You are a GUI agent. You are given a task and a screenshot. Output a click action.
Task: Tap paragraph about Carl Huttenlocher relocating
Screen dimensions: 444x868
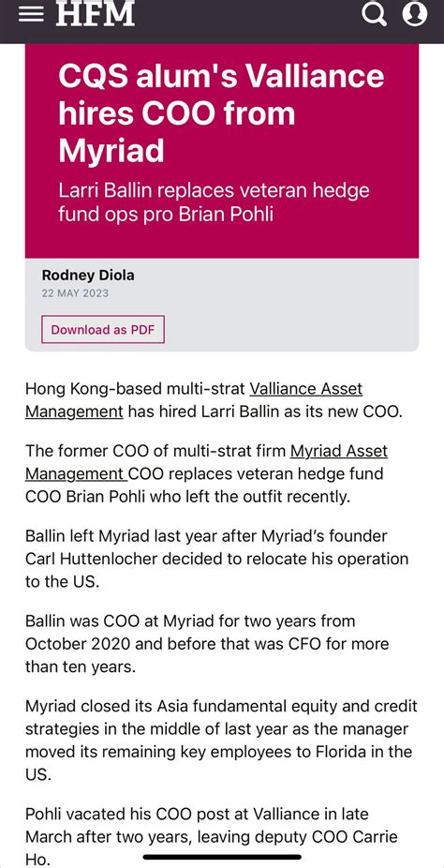[216, 559]
